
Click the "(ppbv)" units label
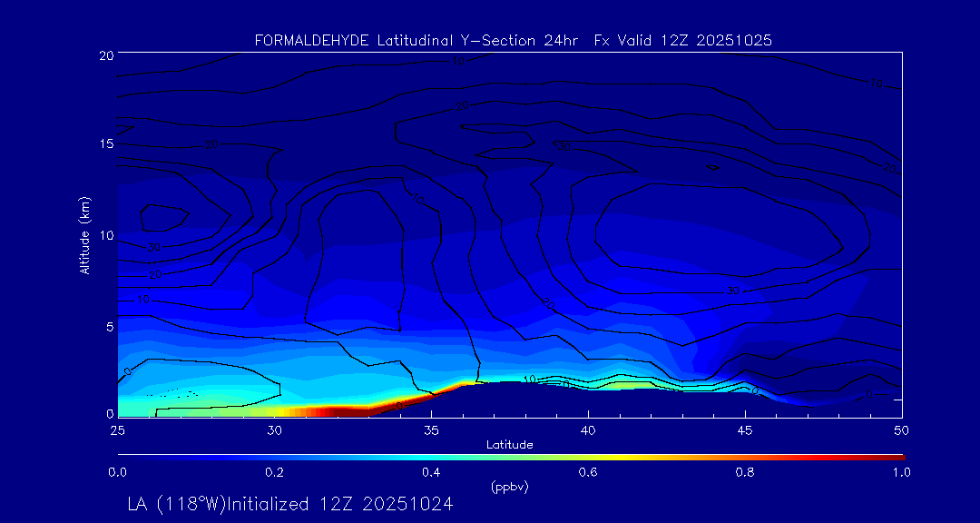pos(509,488)
